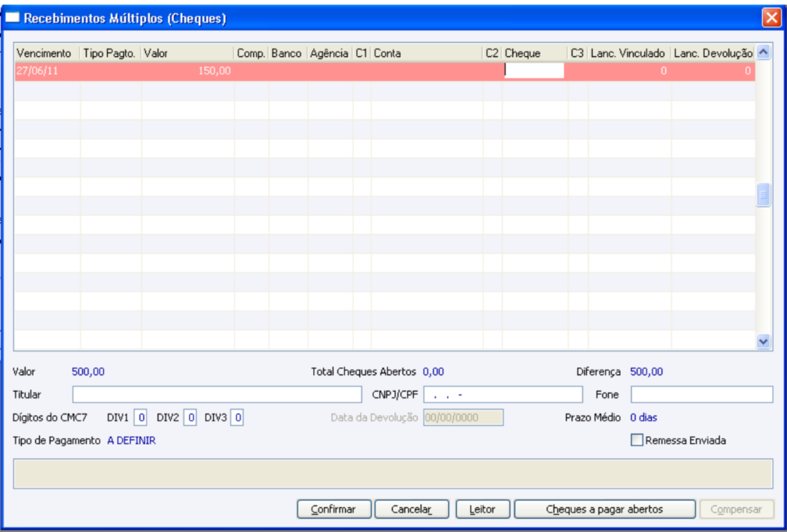Click the Lanc. Devolução column header
The width and height of the screenshot is (787, 532).
click(x=714, y=53)
